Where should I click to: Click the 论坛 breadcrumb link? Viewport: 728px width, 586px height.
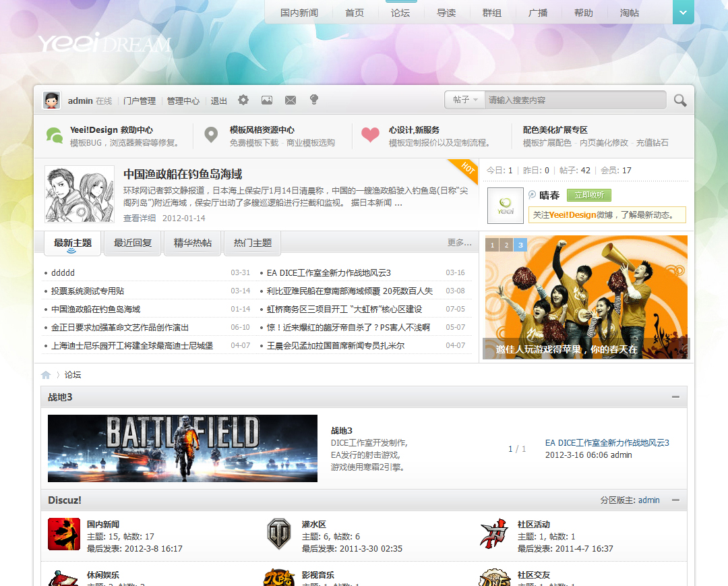pos(72,375)
